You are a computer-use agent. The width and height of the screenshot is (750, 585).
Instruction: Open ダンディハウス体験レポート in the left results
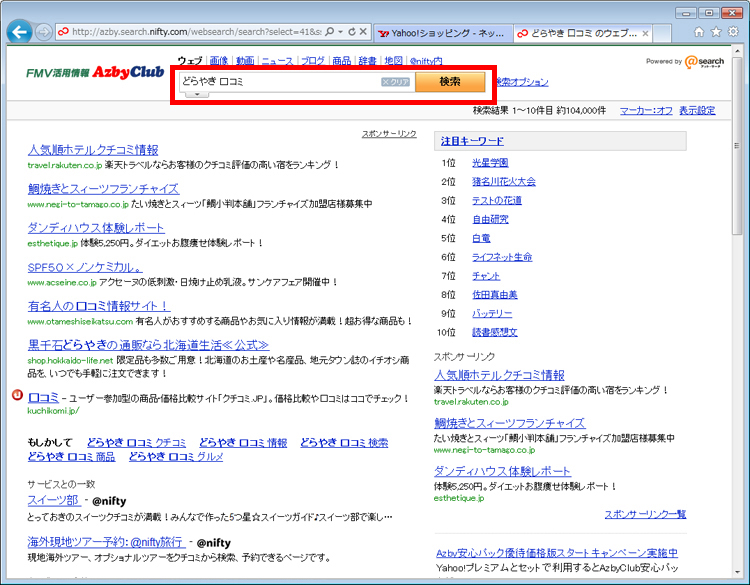coord(96,228)
